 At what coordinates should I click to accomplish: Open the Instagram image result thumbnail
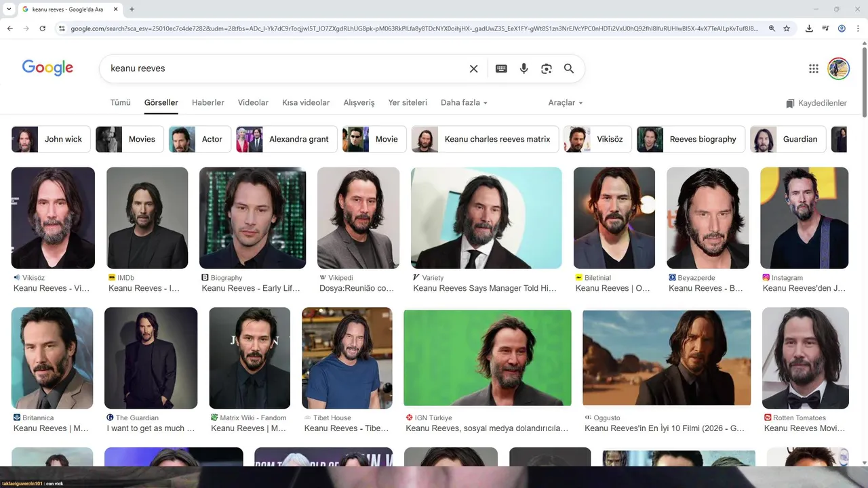804,218
